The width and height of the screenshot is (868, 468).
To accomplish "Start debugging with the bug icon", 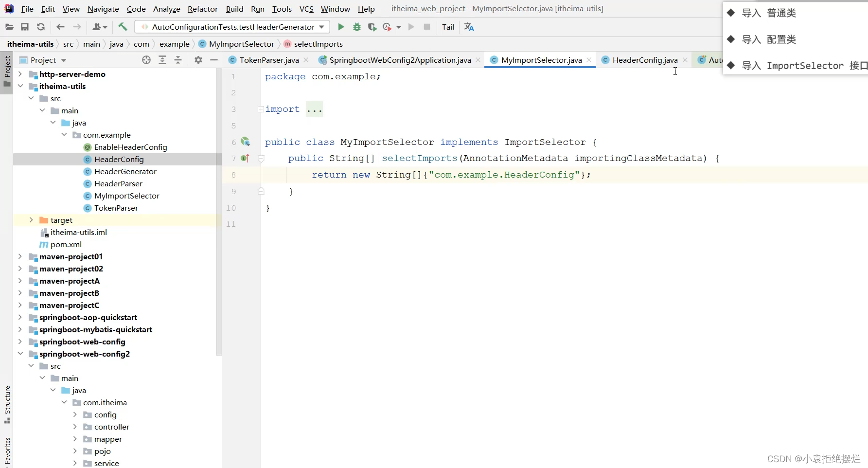I will [x=357, y=27].
